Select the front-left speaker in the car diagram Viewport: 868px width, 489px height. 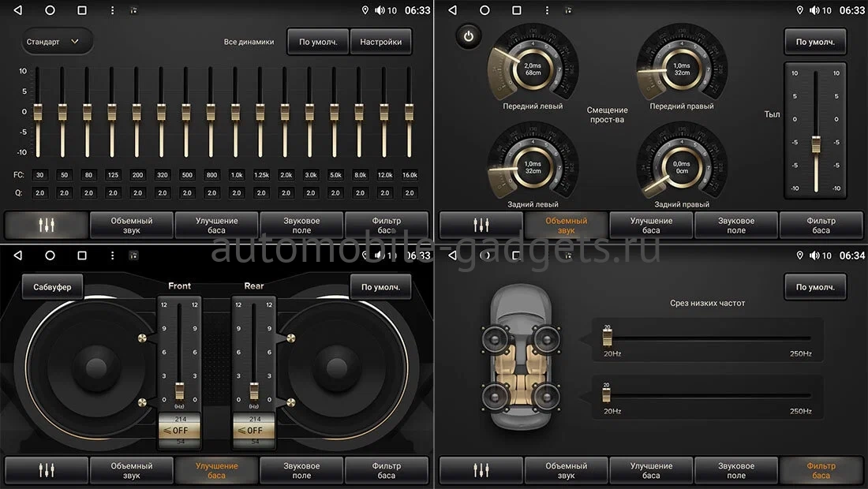click(x=495, y=341)
